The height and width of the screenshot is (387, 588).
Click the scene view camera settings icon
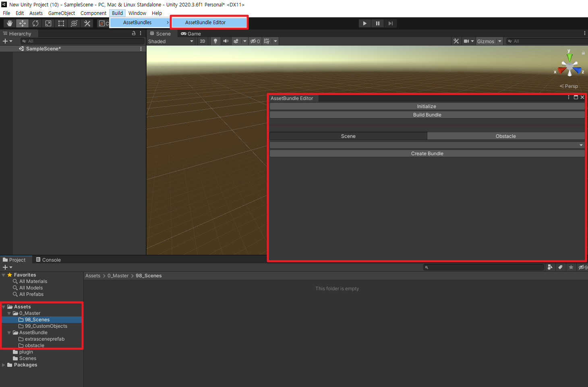tap(466, 41)
